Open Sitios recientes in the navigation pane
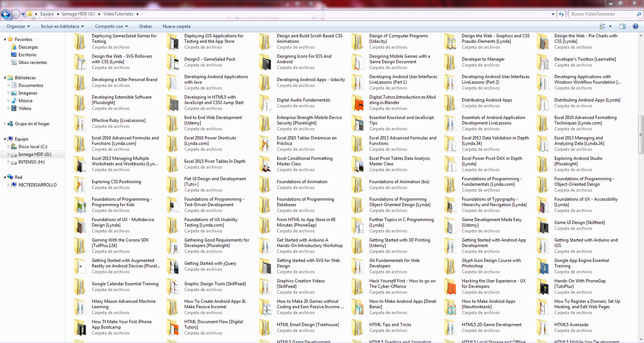 33,62
